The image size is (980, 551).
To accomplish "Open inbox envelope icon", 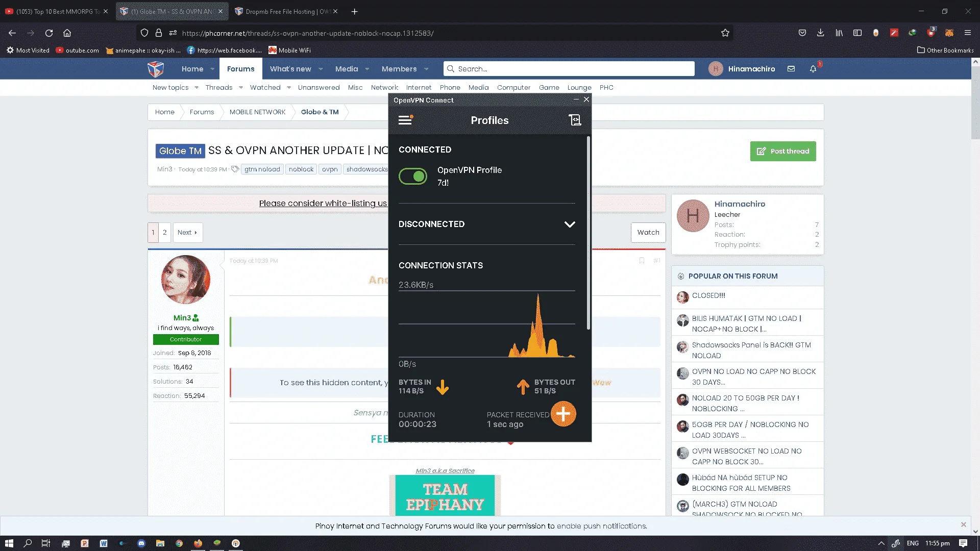I will click(791, 69).
